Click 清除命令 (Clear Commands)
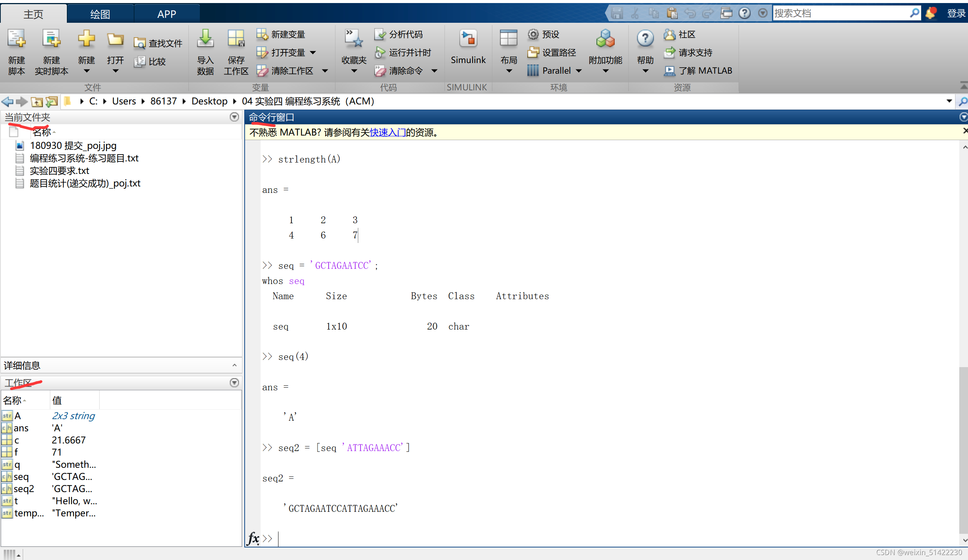The image size is (968, 560). (x=399, y=71)
